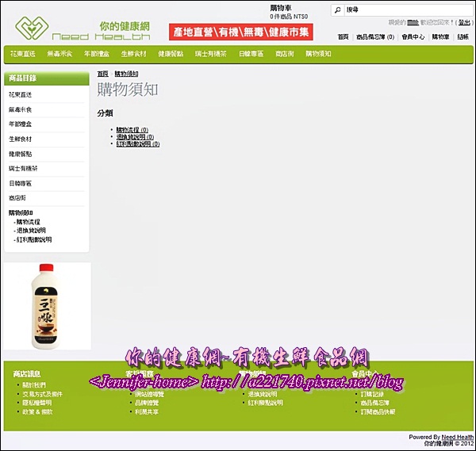This screenshot has width=476, height=451.
Task: Select 日韓專區 in sidebar catalog
Action: [20, 183]
